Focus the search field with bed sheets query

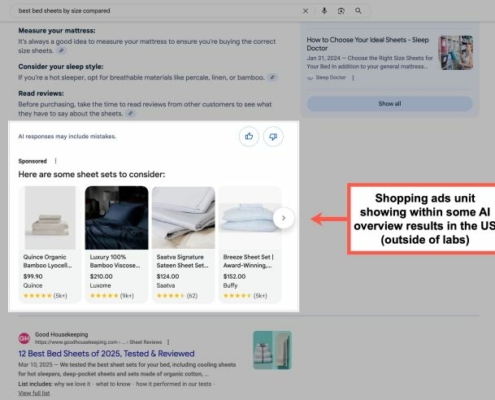(157, 11)
